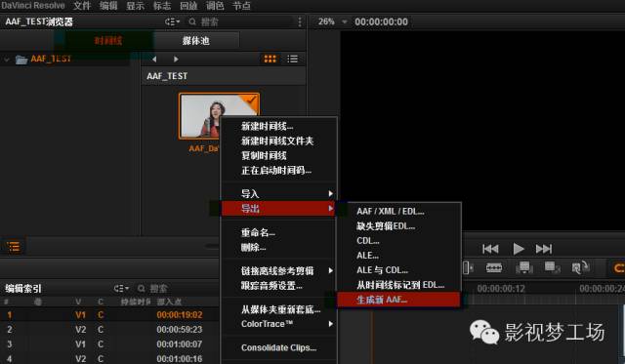Jump to previous edit in viewer
625x364 pixels.
(x=490, y=249)
